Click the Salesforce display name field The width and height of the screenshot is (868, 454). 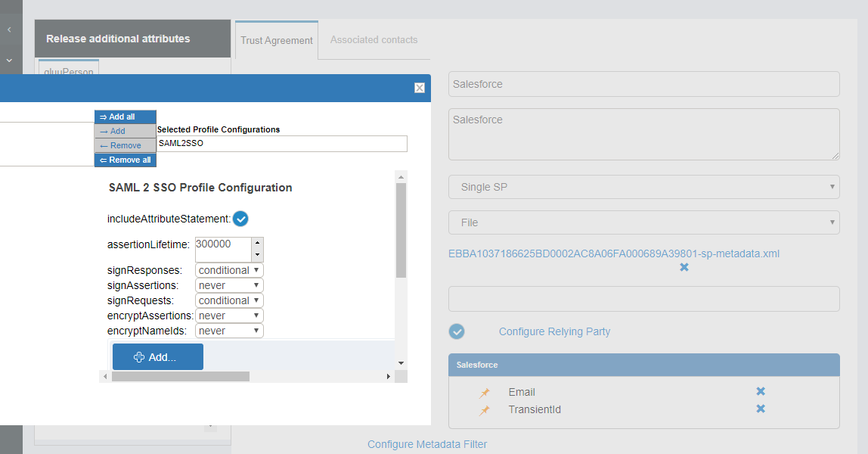(643, 84)
